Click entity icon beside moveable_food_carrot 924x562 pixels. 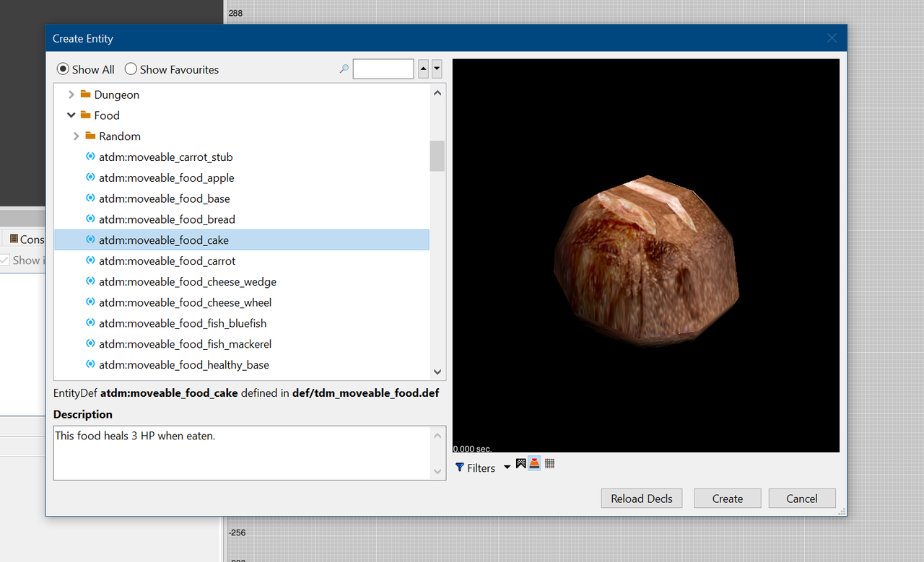point(90,260)
